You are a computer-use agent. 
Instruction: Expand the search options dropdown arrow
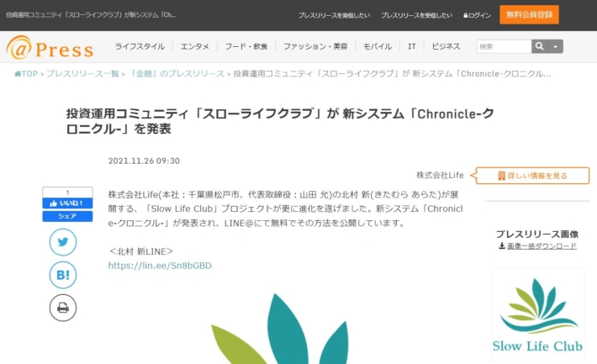pos(556,46)
